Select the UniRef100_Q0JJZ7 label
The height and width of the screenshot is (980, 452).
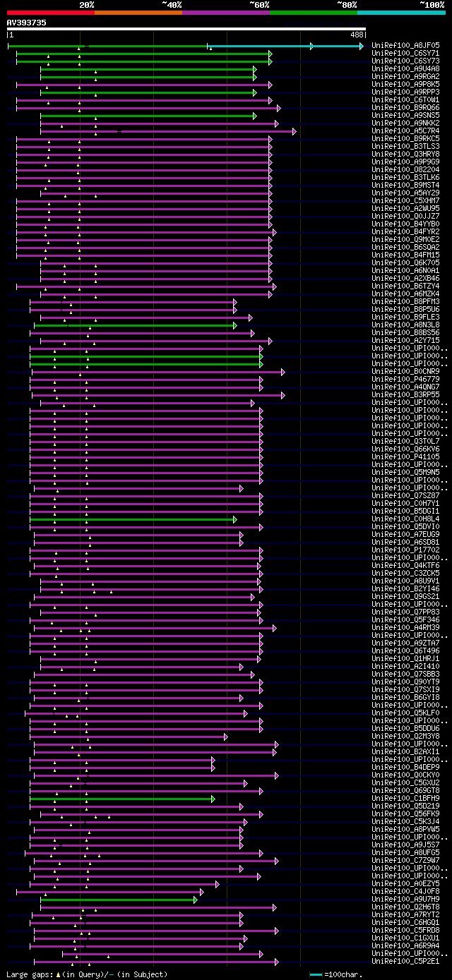(x=405, y=217)
